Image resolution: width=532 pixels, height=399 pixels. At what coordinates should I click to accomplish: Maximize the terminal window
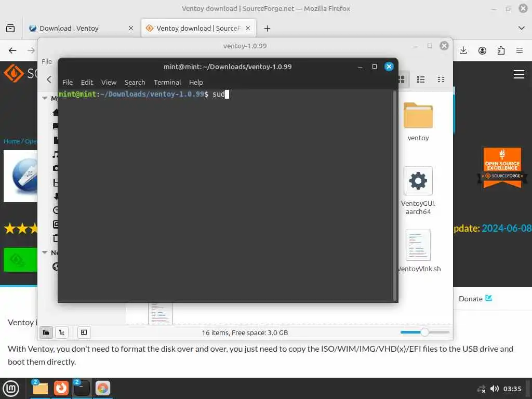[x=374, y=66]
